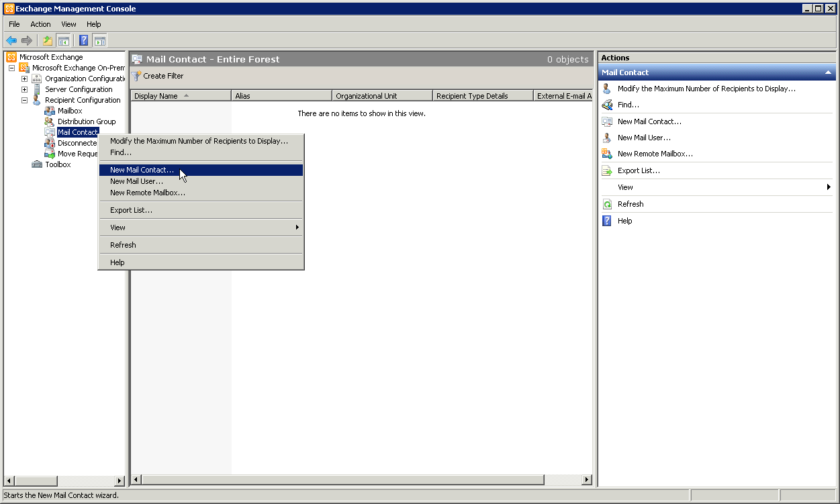Click the show/hide console tree toolbar icon
Viewport: 840px width, 504px height.
(63, 40)
